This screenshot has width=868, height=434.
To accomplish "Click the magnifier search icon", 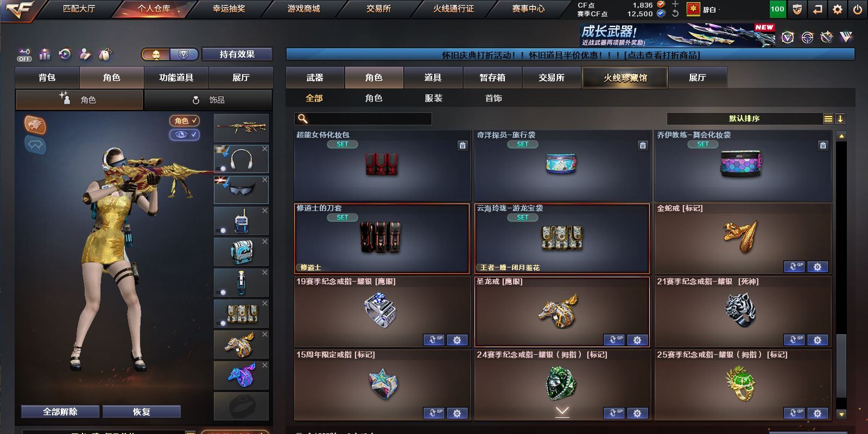I will pos(303,119).
